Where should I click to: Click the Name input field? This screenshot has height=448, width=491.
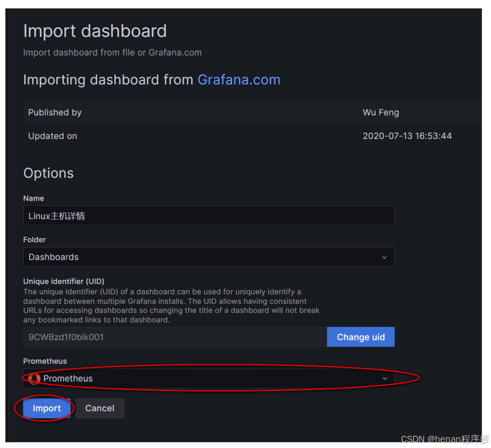(x=209, y=216)
